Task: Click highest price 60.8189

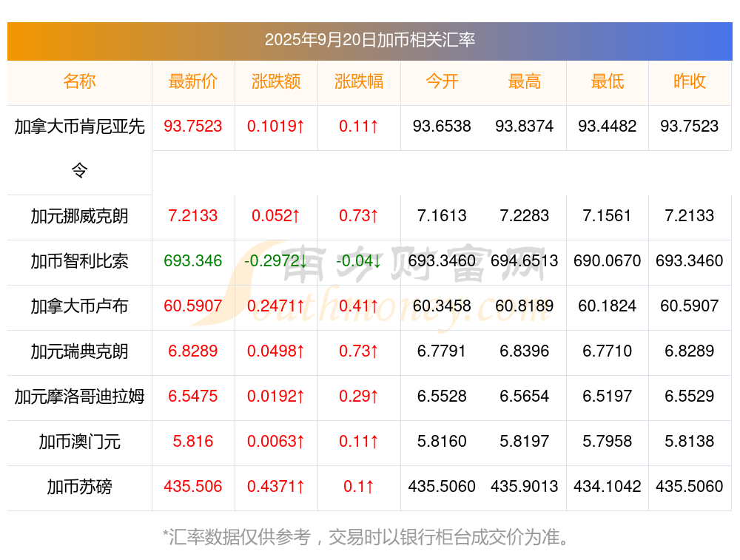Action: pyautogui.click(x=525, y=306)
